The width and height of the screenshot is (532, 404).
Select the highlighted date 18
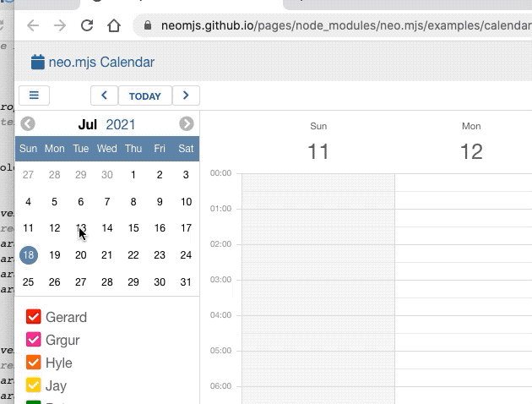tap(29, 255)
